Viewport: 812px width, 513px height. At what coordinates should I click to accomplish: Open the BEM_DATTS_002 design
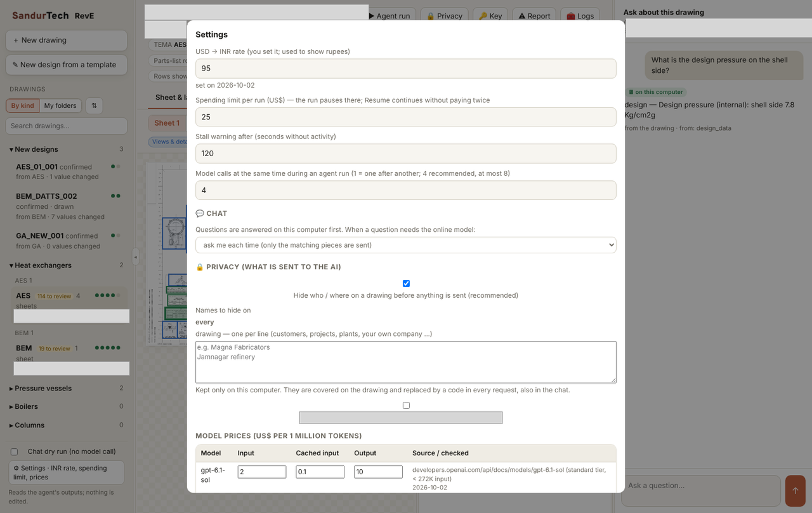click(68, 206)
